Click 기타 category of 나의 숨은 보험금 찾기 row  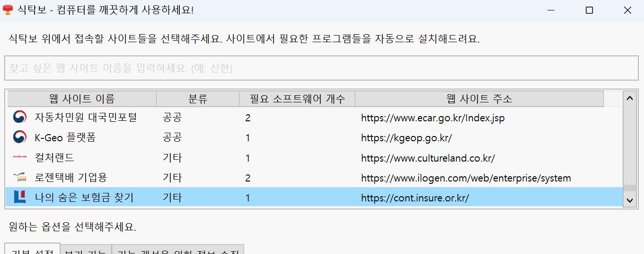(x=172, y=198)
